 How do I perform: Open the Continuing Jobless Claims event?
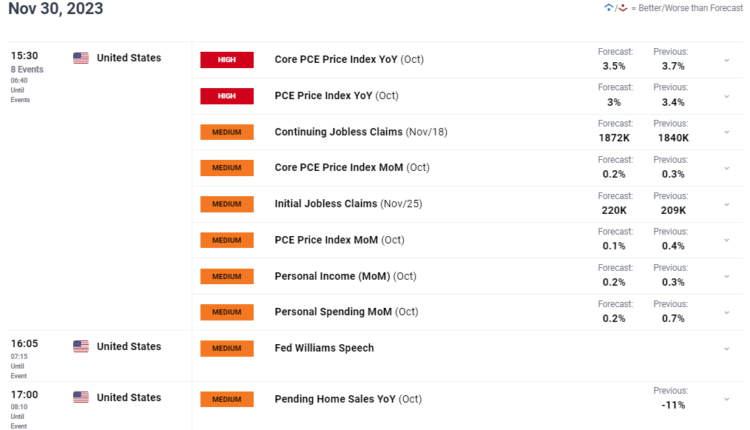tap(338, 132)
